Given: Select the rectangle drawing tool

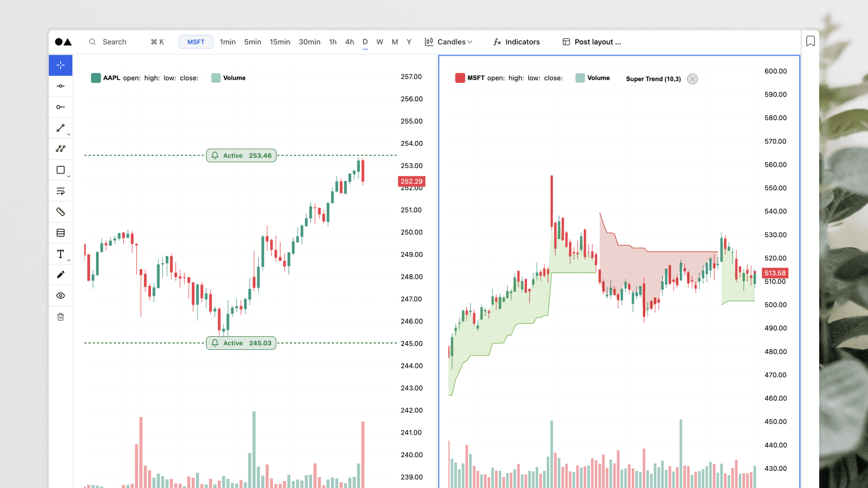Looking at the screenshot, I should coord(61,170).
